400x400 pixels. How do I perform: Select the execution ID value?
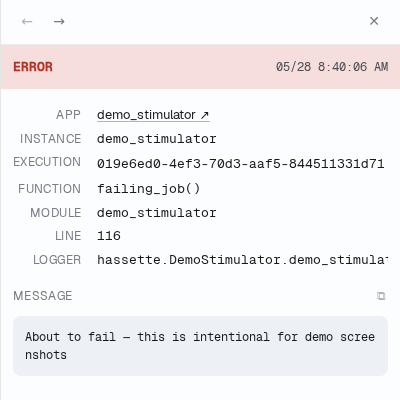coord(240,164)
